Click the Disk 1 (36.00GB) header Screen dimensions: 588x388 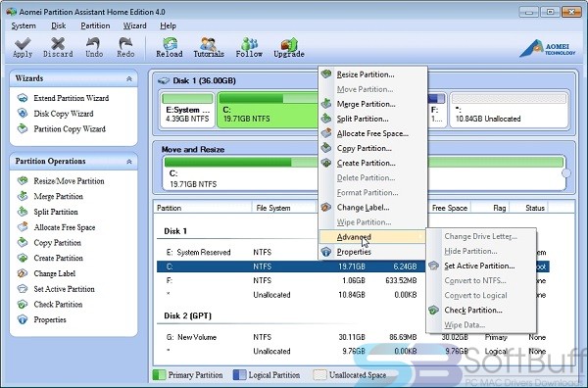pos(197,81)
